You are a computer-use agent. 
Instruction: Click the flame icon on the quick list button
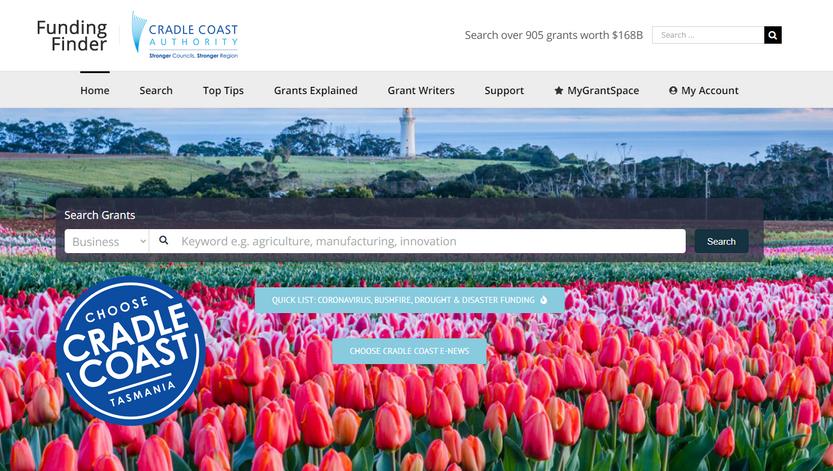point(543,300)
